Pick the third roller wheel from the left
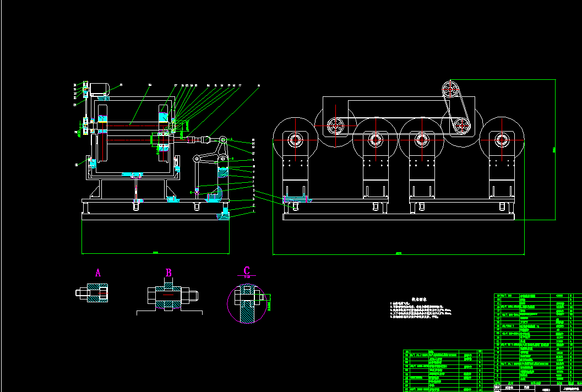582x392 pixels. pyautogui.click(x=422, y=140)
